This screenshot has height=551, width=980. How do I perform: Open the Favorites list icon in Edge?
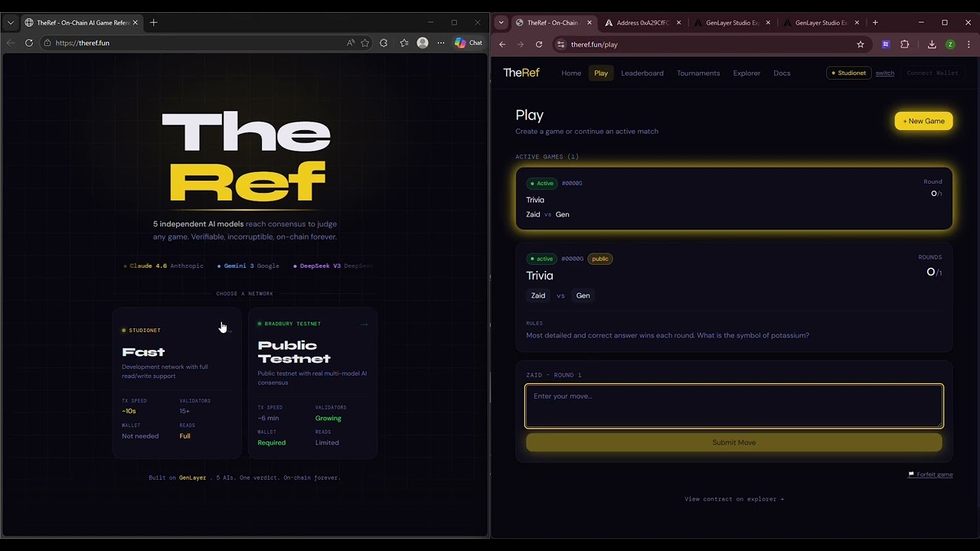point(404,43)
